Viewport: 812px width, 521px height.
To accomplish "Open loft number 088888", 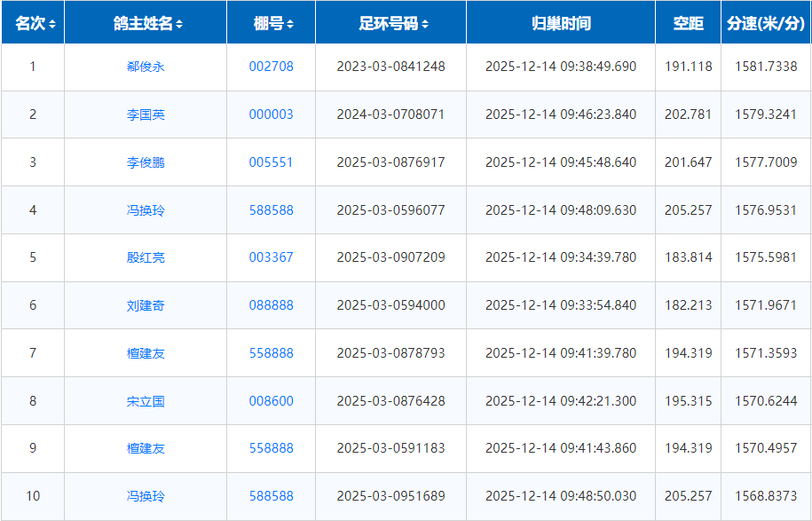I will tap(271, 305).
